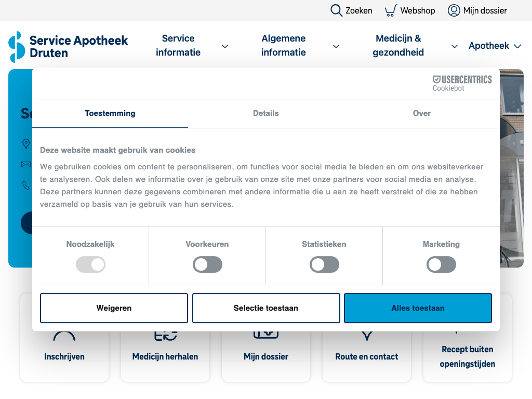This screenshot has height=399, width=532.
Task: Switch to the Details tab
Action: [x=266, y=113]
